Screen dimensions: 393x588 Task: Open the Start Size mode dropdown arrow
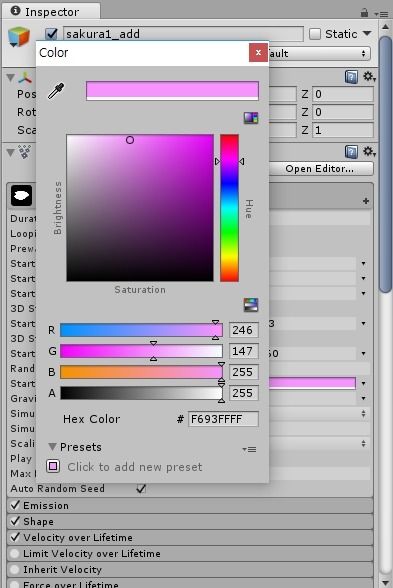coord(363,324)
